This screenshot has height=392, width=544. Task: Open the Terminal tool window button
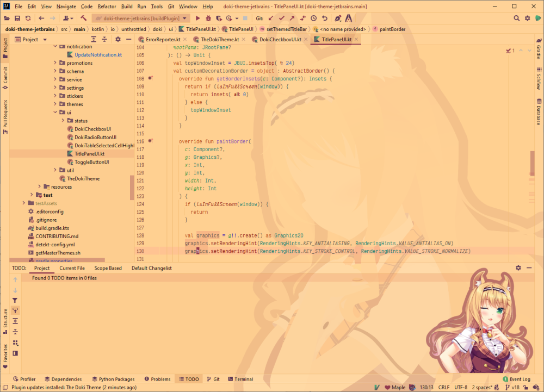240,379
